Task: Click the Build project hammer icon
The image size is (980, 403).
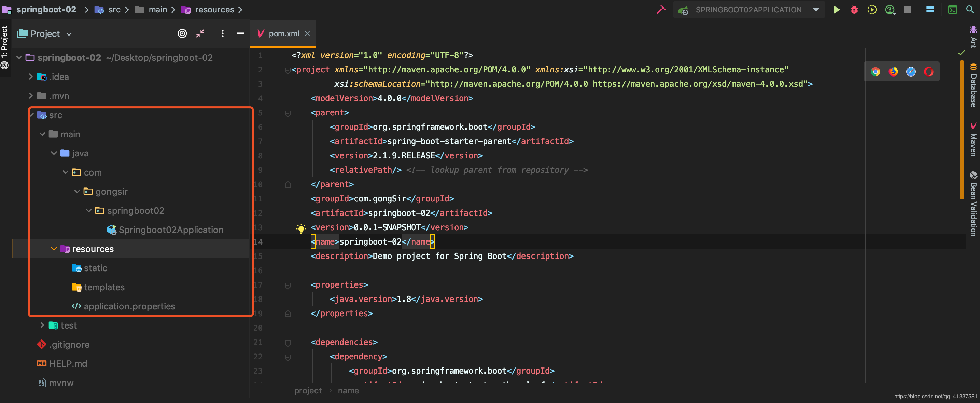Action: click(661, 10)
